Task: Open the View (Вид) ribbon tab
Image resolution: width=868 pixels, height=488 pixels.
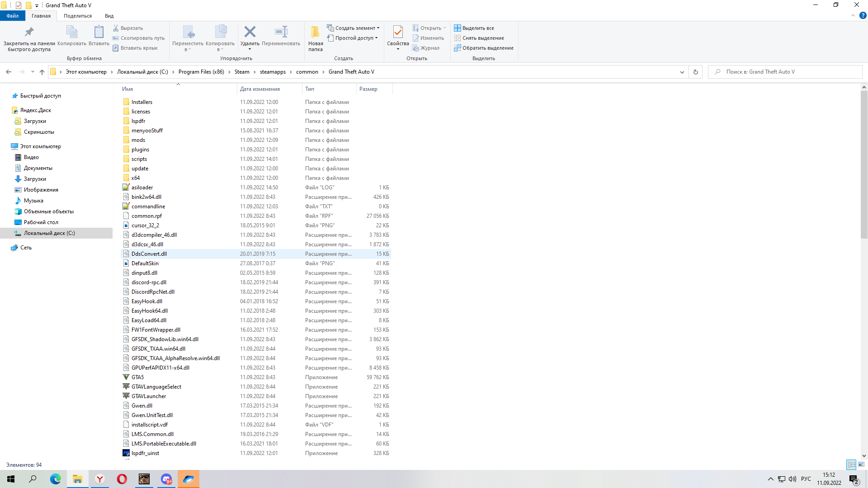Action: 109,16
